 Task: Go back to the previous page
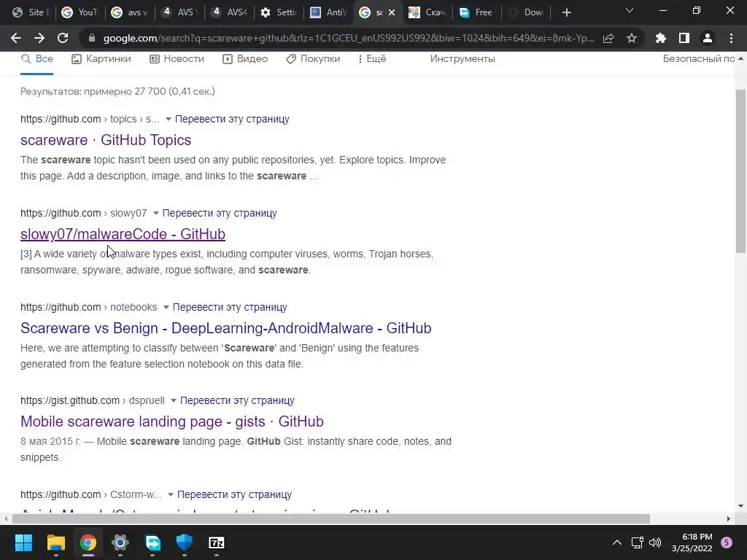16,38
